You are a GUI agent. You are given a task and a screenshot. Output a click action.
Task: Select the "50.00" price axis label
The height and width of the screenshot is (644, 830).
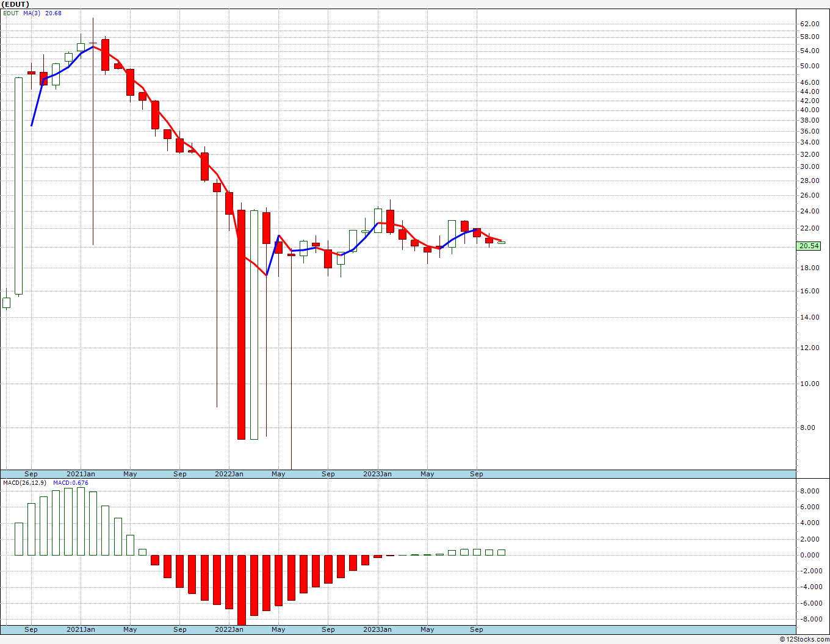[809, 66]
